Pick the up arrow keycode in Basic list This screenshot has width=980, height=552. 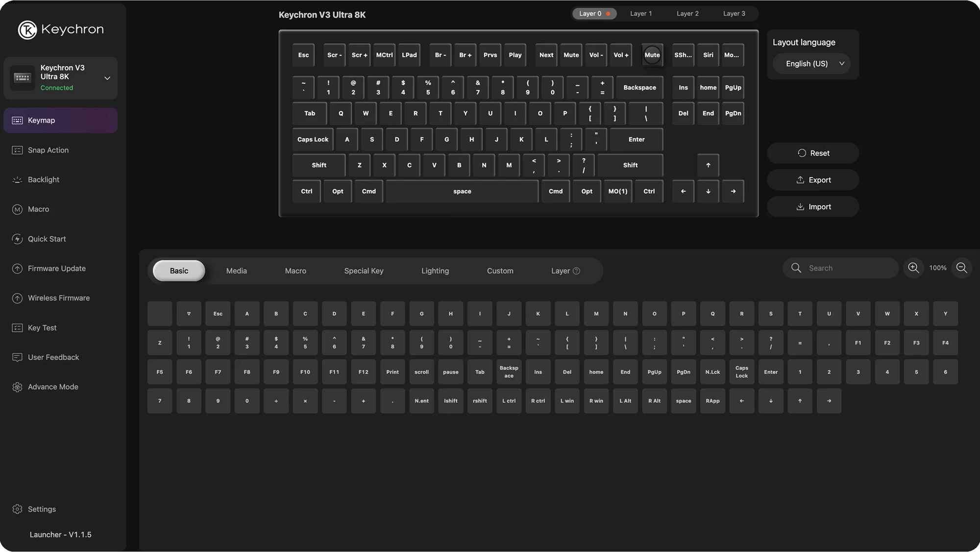click(800, 401)
